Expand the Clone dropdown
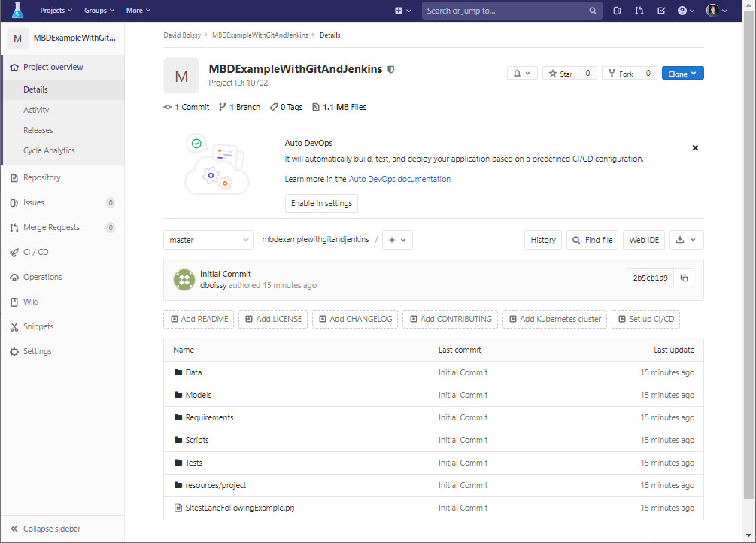 [x=682, y=74]
